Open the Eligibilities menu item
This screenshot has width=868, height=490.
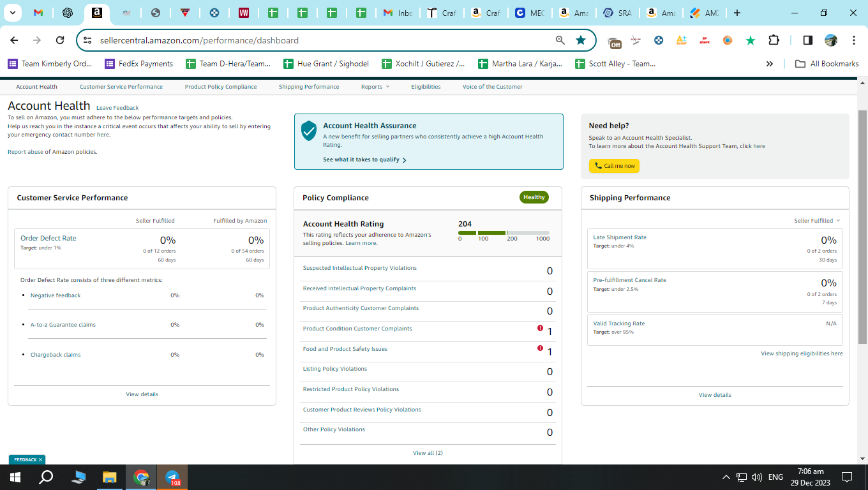[426, 87]
